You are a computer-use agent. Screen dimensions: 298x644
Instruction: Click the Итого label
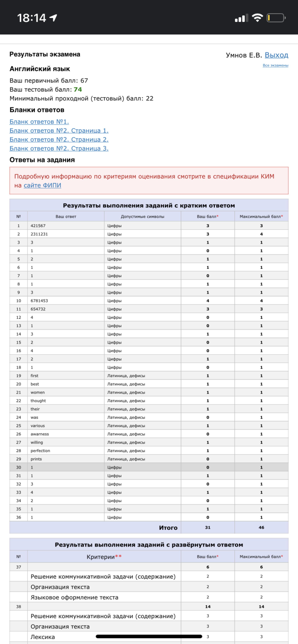168,528
